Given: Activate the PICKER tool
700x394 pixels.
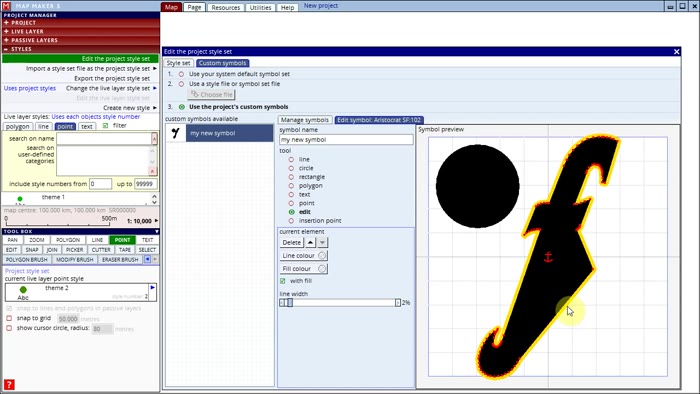Looking at the screenshot, I should [75, 250].
